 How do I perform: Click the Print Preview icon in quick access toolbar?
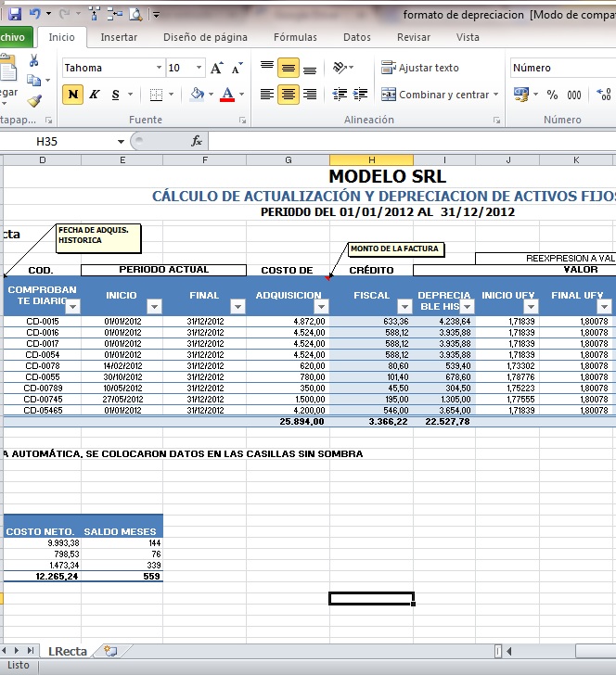(x=136, y=14)
